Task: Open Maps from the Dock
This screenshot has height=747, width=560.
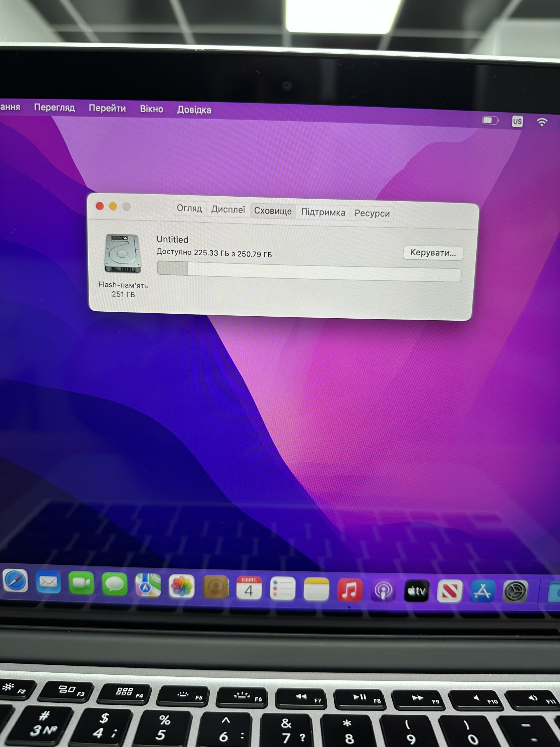Action: point(148,585)
